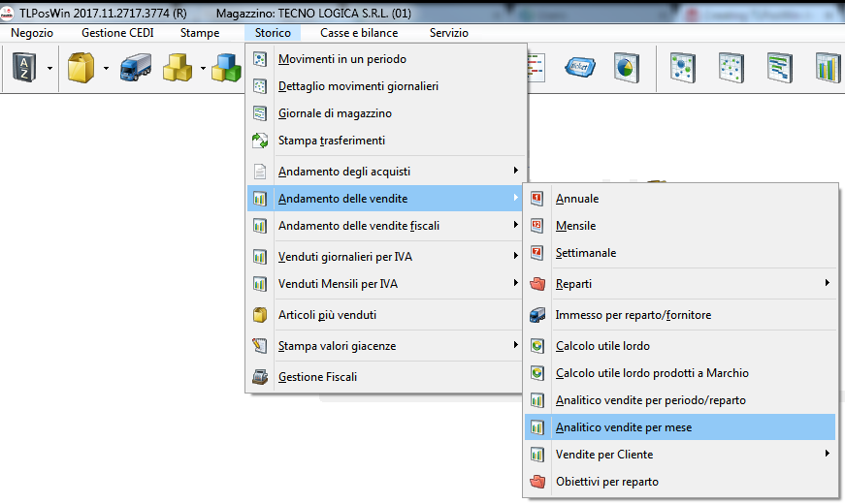The height and width of the screenshot is (504, 845).
Task: Click the pie chart toolbar icon
Action: click(x=626, y=68)
